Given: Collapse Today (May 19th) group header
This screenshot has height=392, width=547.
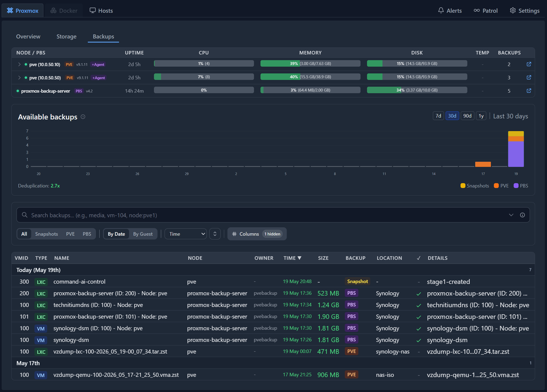Looking at the screenshot, I should [273, 270].
